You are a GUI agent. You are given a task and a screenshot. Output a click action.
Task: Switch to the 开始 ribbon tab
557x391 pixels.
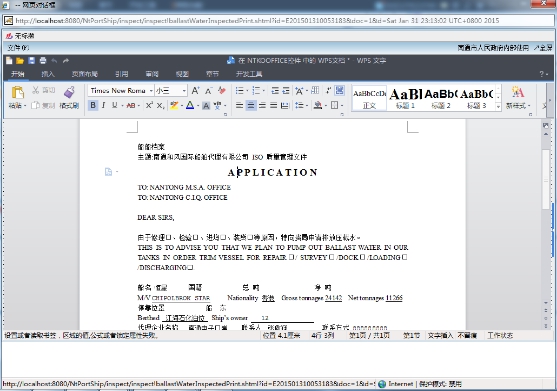[x=17, y=74]
